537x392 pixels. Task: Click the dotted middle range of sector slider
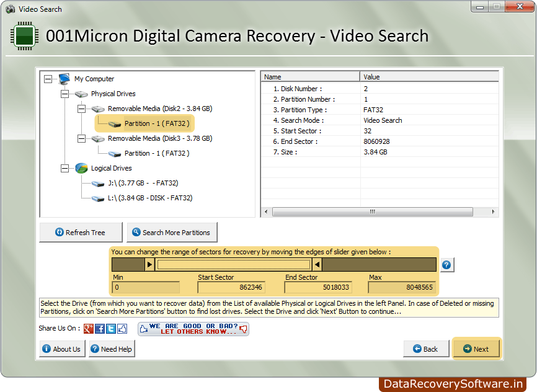[234, 264]
